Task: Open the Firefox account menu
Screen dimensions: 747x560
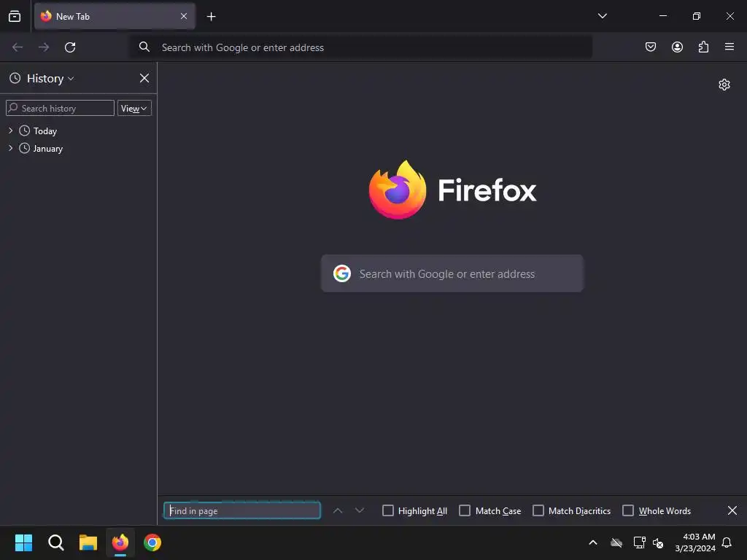Action: [x=677, y=47]
